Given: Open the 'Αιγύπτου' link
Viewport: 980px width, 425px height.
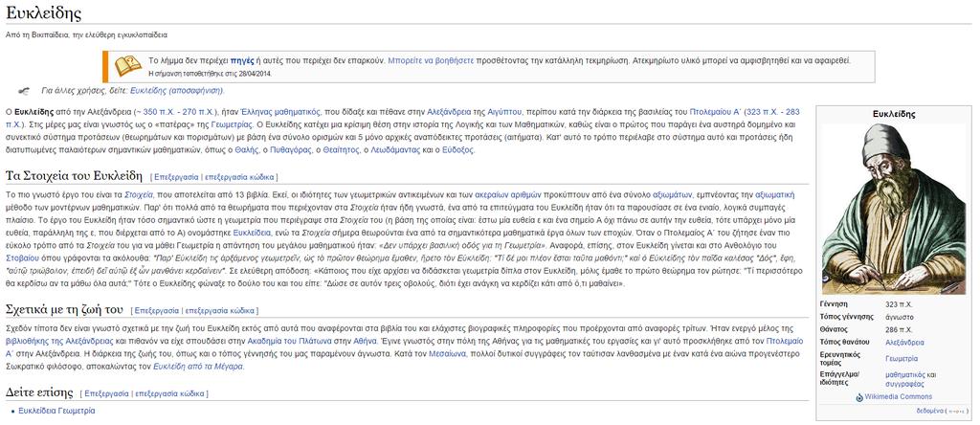Looking at the screenshot, I should 504,112.
